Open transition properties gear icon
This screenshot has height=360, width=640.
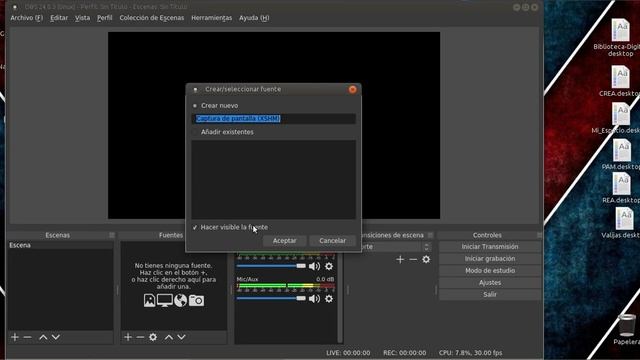(426, 260)
